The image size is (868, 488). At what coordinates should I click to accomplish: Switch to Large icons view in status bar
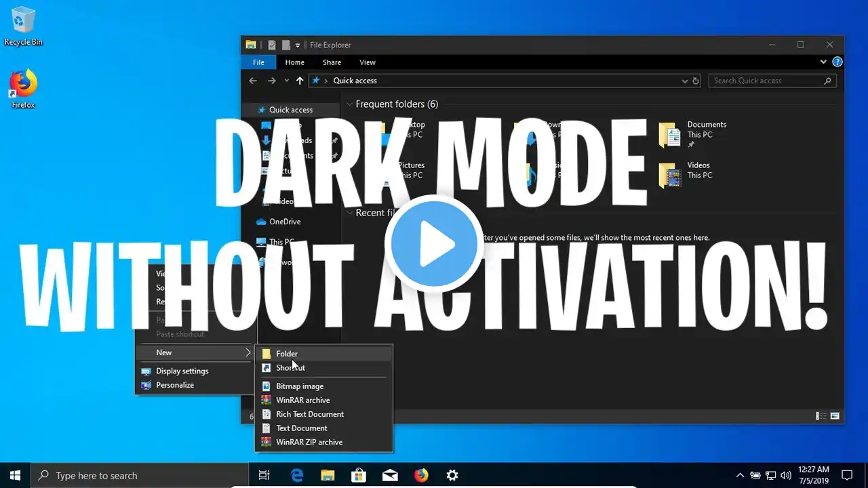(835, 416)
